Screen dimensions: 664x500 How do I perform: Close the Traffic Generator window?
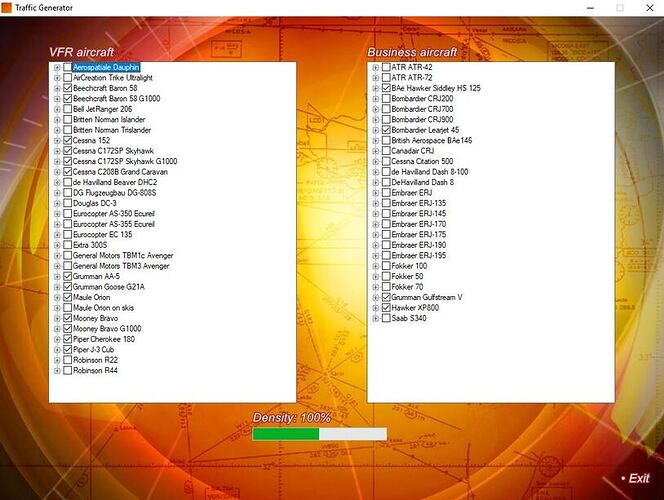click(x=650, y=8)
